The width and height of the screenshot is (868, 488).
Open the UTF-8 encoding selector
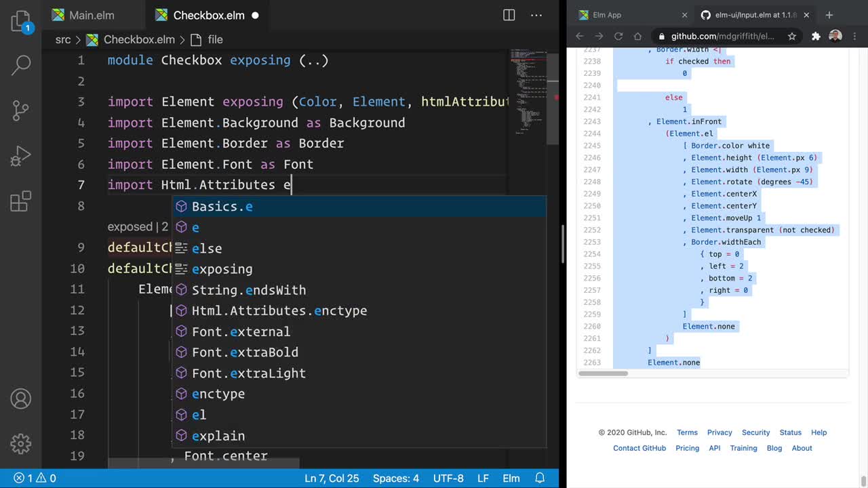click(x=448, y=478)
